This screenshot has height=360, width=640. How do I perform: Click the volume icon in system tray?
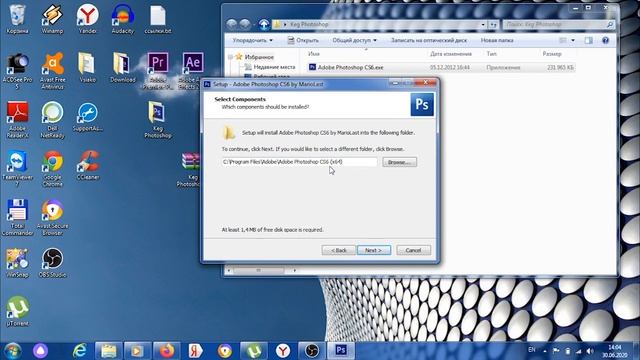pyautogui.click(x=590, y=351)
